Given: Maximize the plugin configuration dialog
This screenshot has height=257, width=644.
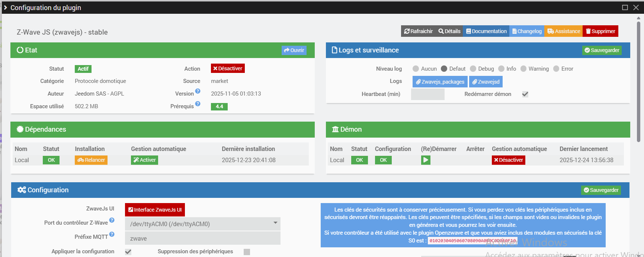Looking at the screenshot, I should click(x=625, y=7).
